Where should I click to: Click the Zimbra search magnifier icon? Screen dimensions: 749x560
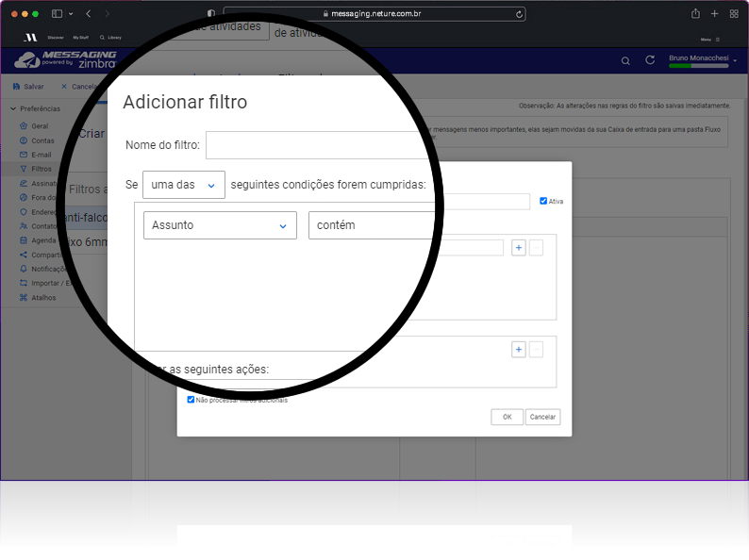625,61
